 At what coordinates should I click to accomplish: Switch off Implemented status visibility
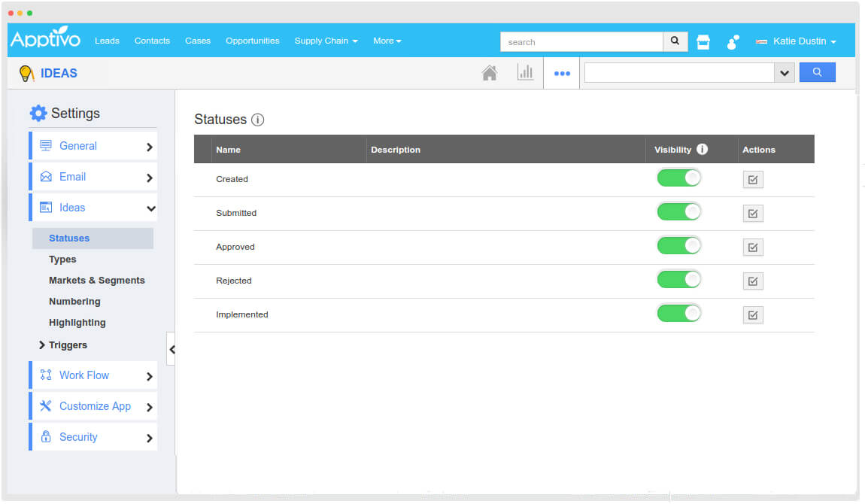tap(679, 314)
